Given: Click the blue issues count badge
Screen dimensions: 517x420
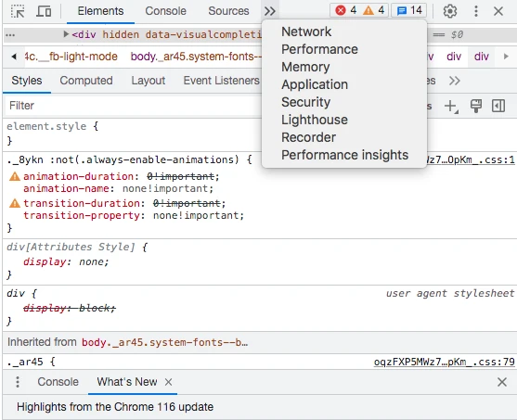Looking at the screenshot, I should tap(409, 10).
